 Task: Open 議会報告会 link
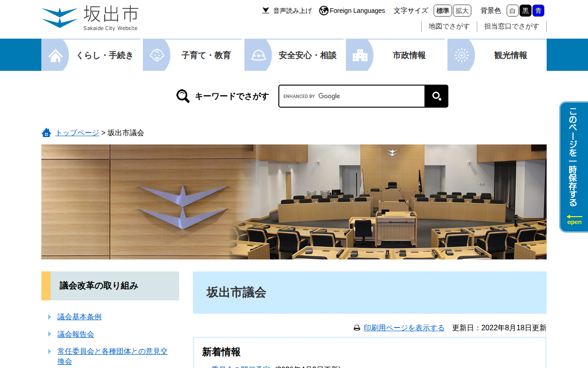[x=76, y=334]
